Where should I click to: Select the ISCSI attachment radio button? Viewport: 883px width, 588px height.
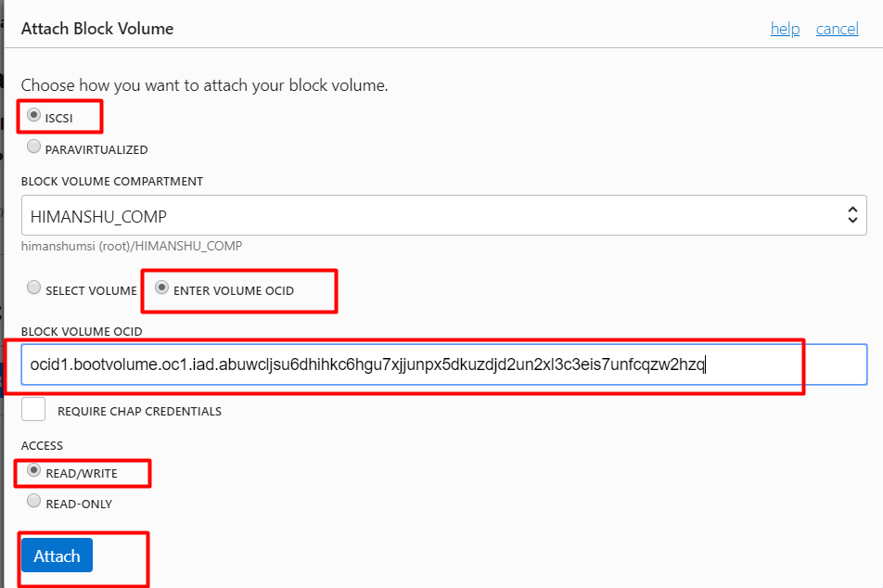[x=33, y=115]
